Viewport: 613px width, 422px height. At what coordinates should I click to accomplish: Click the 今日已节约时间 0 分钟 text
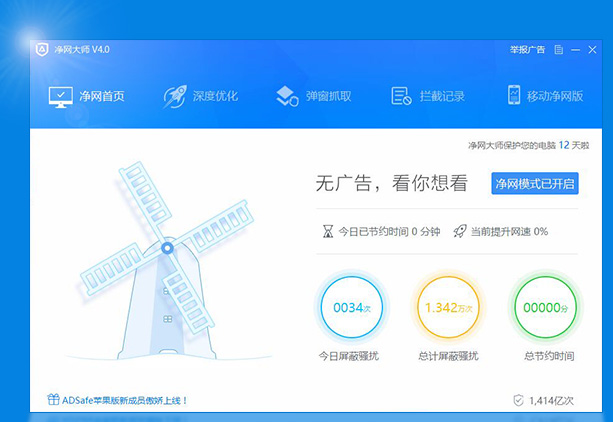(x=389, y=232)
